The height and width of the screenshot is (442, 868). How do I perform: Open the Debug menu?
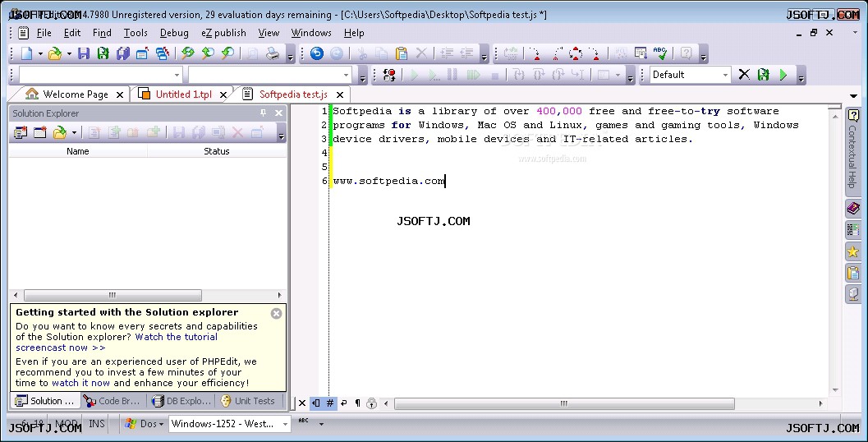(x=174, y=33)
